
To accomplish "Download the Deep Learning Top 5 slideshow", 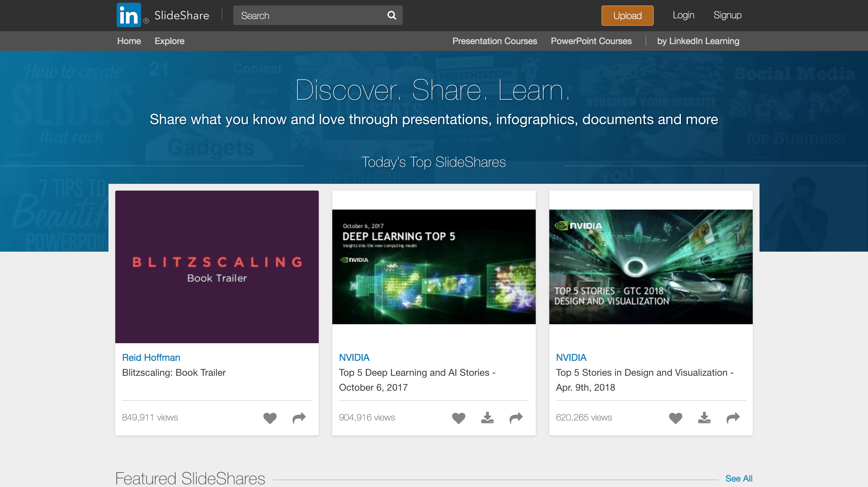I will [x=487, y=418].
